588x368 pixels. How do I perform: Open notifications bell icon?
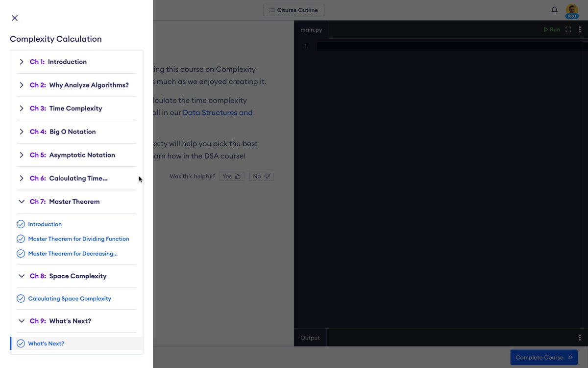555,10
